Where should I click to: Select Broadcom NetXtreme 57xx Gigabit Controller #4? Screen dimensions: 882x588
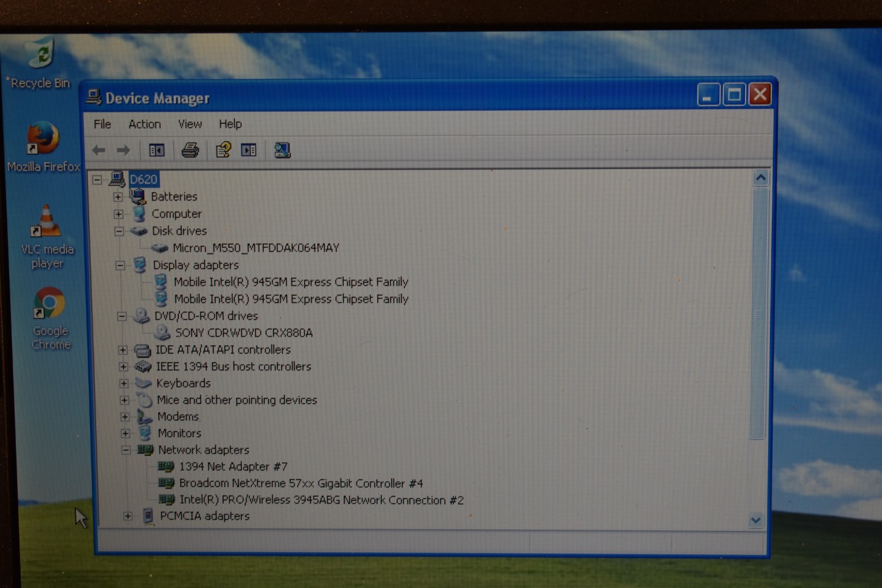point(301,483)
